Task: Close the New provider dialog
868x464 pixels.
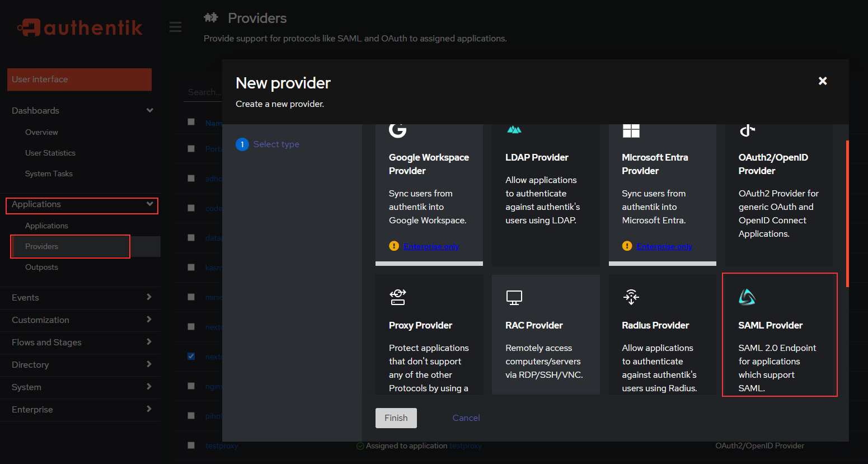Action: (x=823, y=81)
